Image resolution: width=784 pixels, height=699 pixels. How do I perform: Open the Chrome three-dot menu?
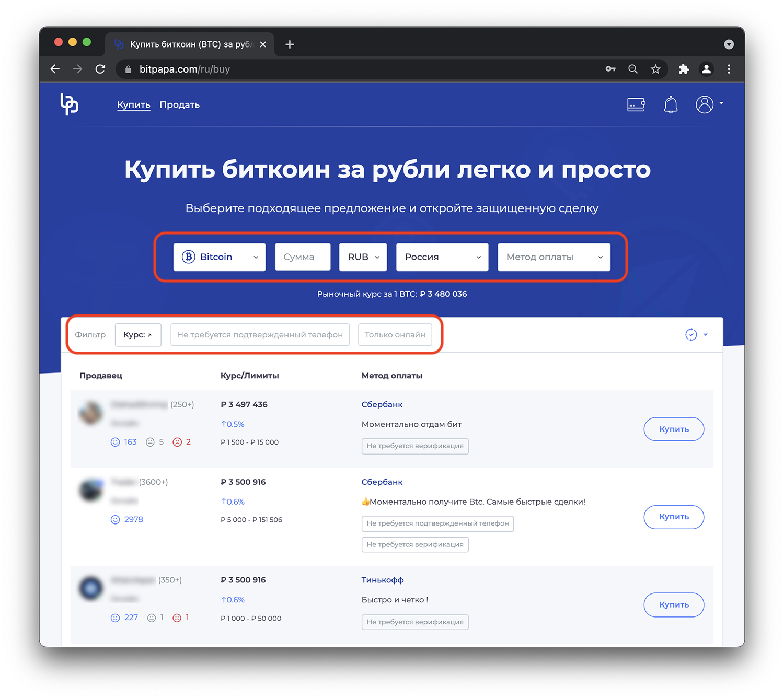pyautogui.click(x=729, y=69)
